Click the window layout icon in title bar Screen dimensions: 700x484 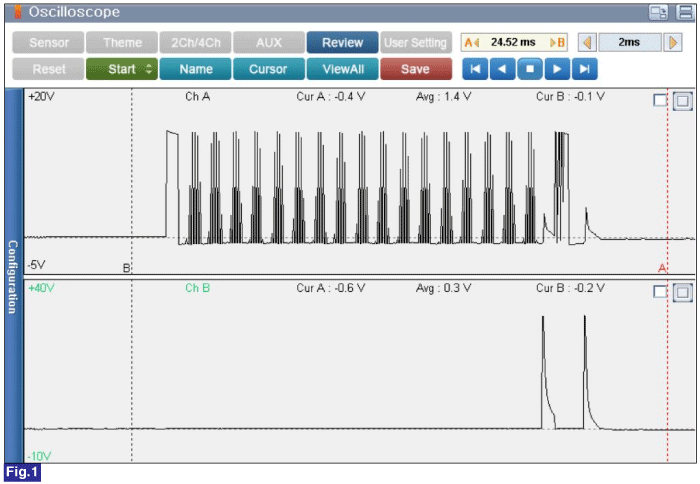pos(658,13)
